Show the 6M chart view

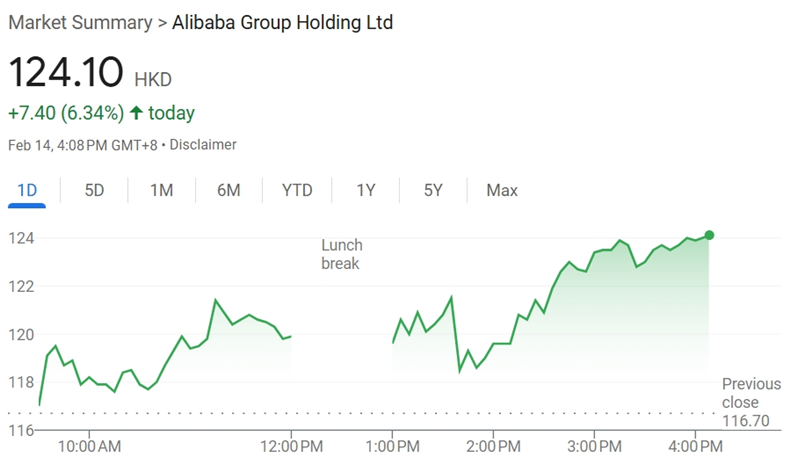click(229, 191)
